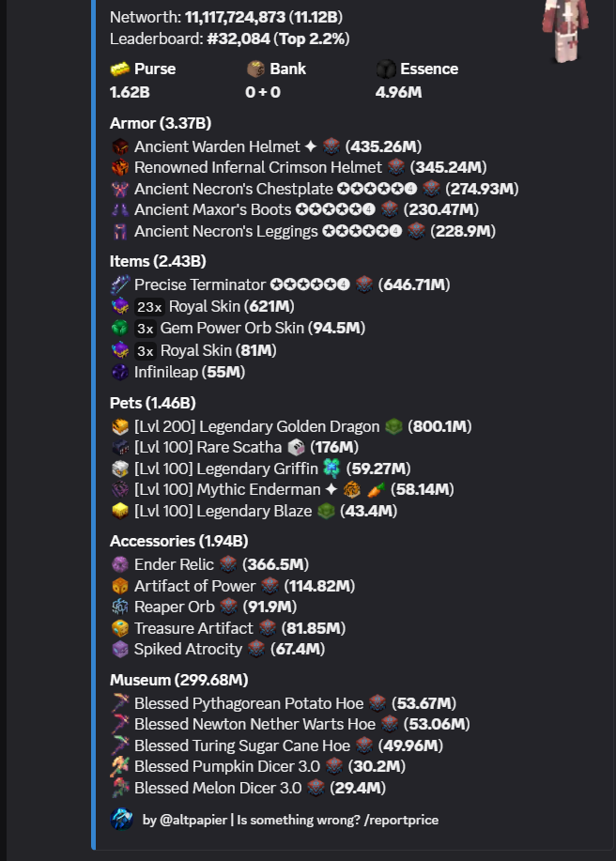Click the Bank bag icon
Viewport: 616px width, 861px height.
(255, 69)
